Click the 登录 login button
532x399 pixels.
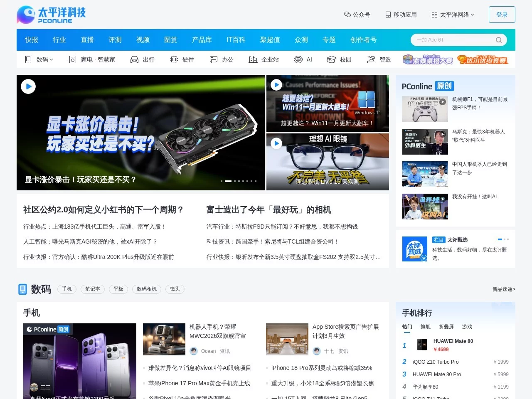coord(502,14)
